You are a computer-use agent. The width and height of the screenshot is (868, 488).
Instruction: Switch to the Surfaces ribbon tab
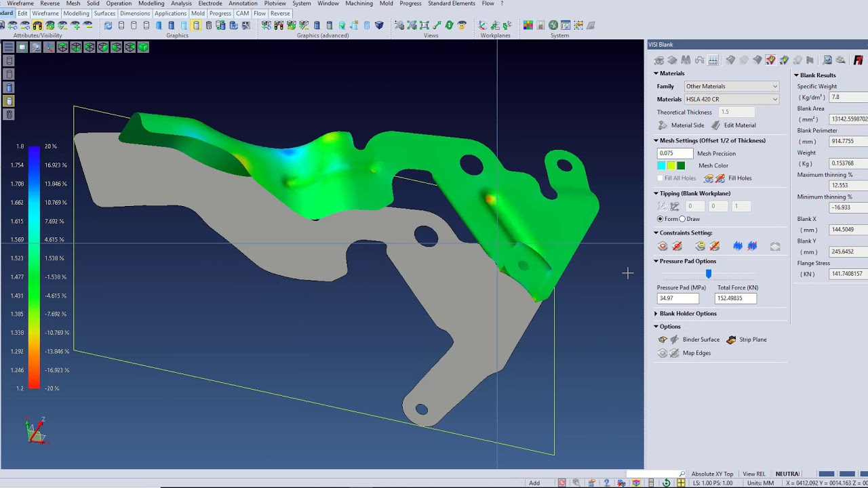[x=104, y=14]
